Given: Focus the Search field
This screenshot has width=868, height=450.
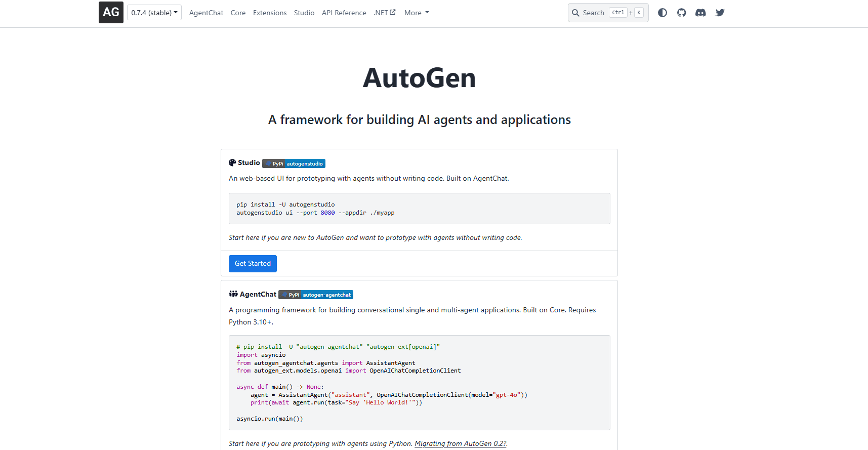Looking at the screenshot, I should pos(608,13).
